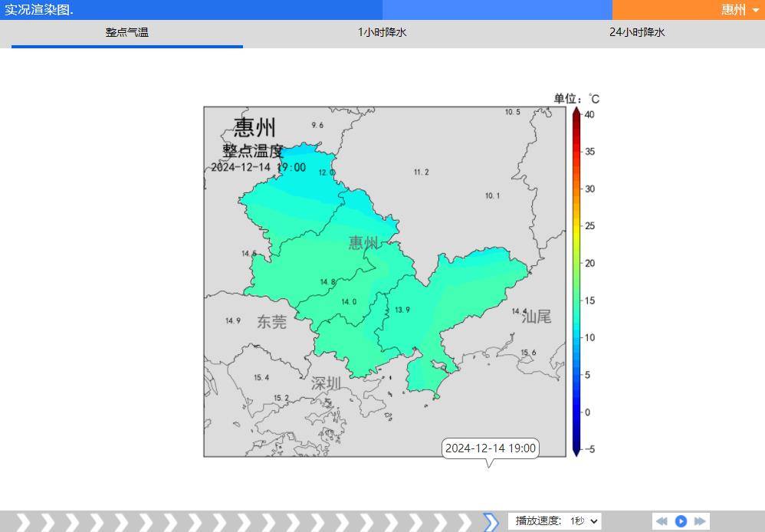Click the 14.8 temperature reading on map
The width and height of the screenshot is (765, 532).
(x=327, y=282)
